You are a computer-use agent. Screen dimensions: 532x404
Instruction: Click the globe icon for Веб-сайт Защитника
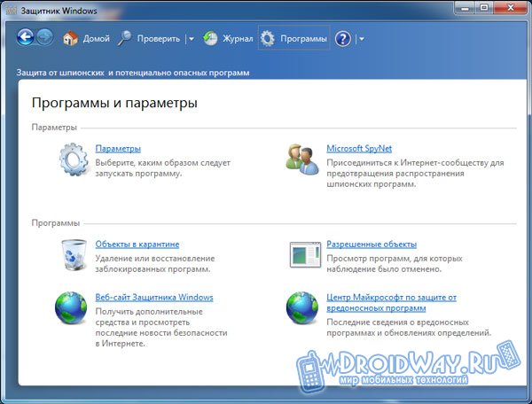pyautogui.click(x=71, y=307)
